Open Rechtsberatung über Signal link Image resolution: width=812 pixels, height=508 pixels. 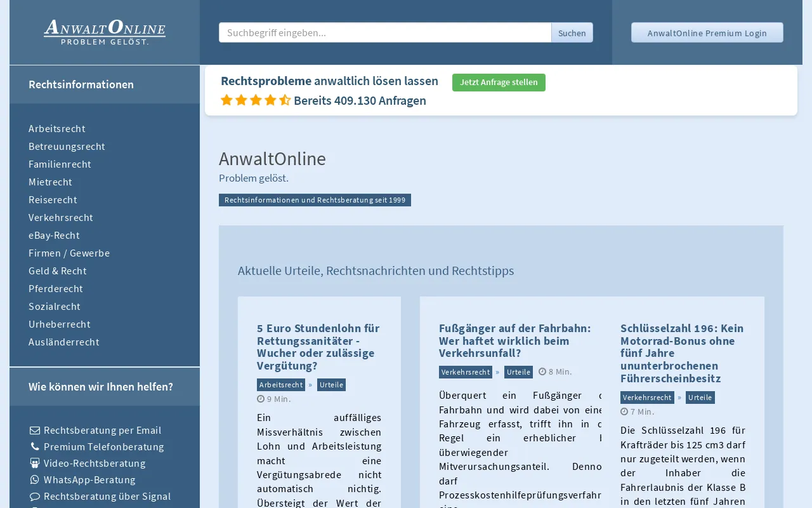(107, 497)
